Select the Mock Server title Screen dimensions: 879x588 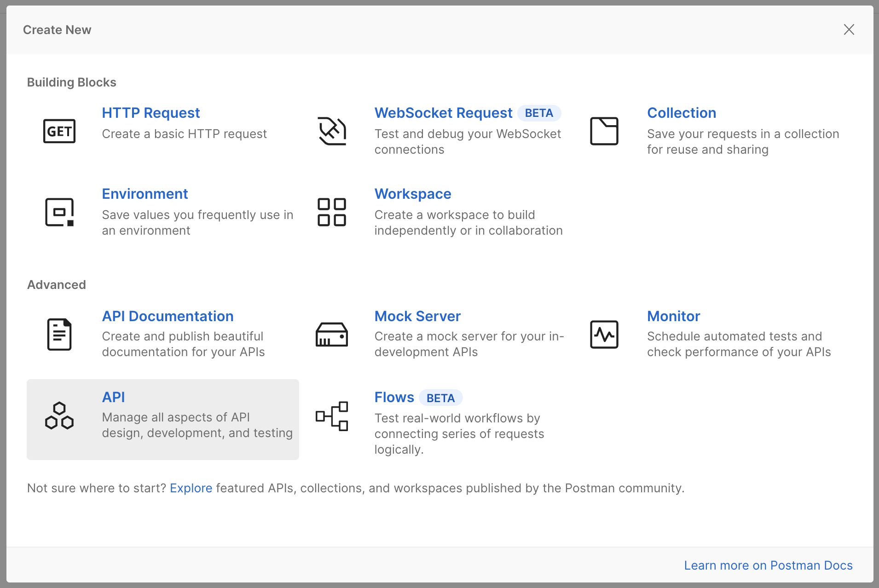coord(417,316)
